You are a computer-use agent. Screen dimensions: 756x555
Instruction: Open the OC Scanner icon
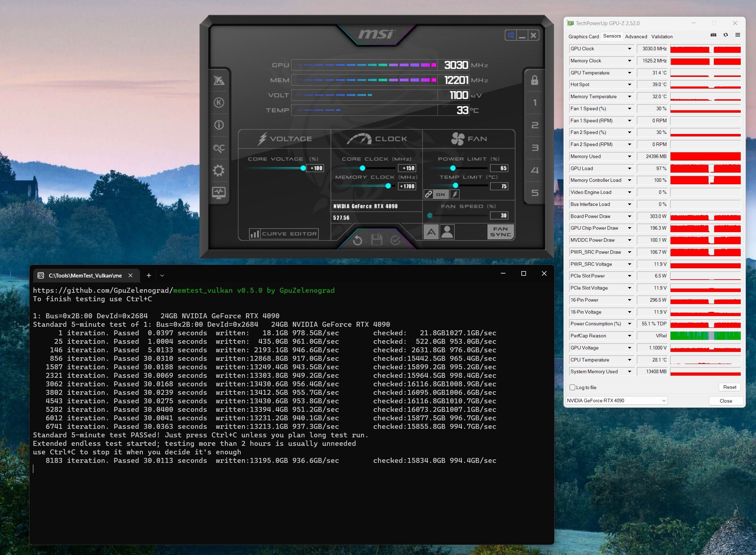pyautogui.click(x=219, y=148)
